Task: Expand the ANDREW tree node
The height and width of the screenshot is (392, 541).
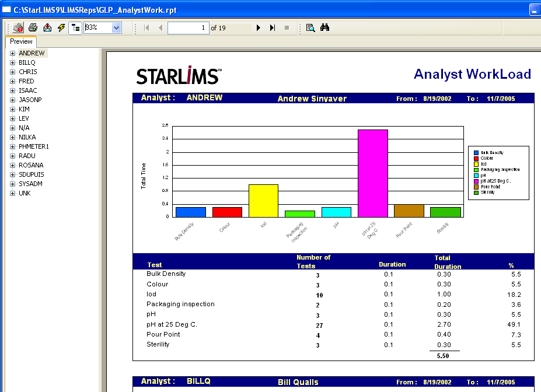Action: (12, 54)
